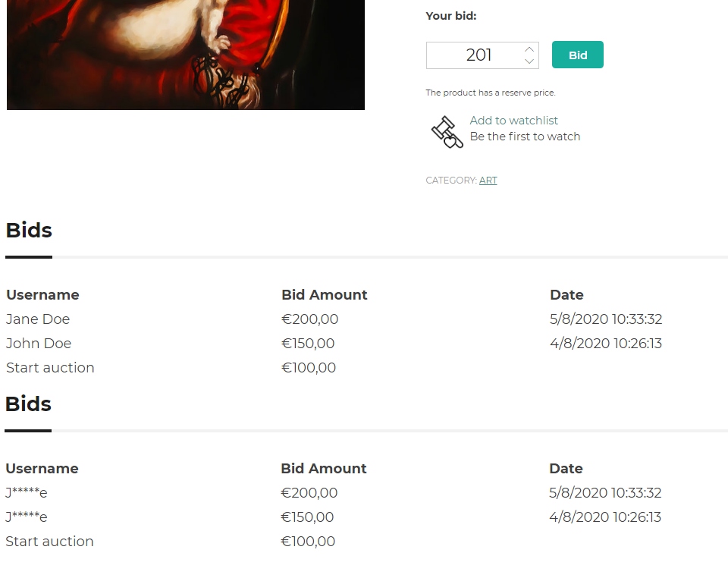Open the ART category link
The image size is (728, 578).
[488, 180]
